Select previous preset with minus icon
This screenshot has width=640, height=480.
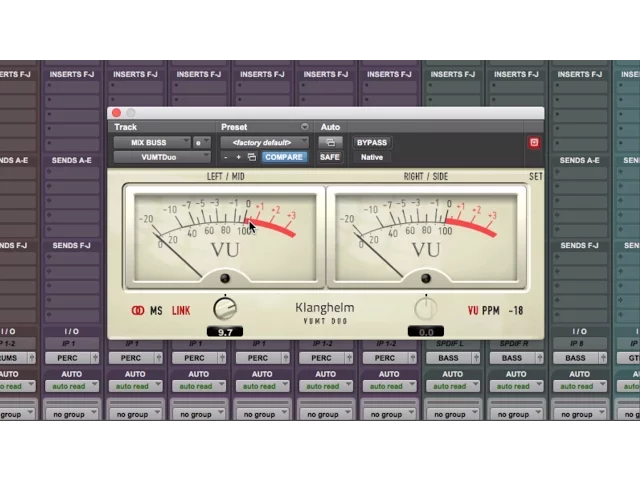pos(226,157)
